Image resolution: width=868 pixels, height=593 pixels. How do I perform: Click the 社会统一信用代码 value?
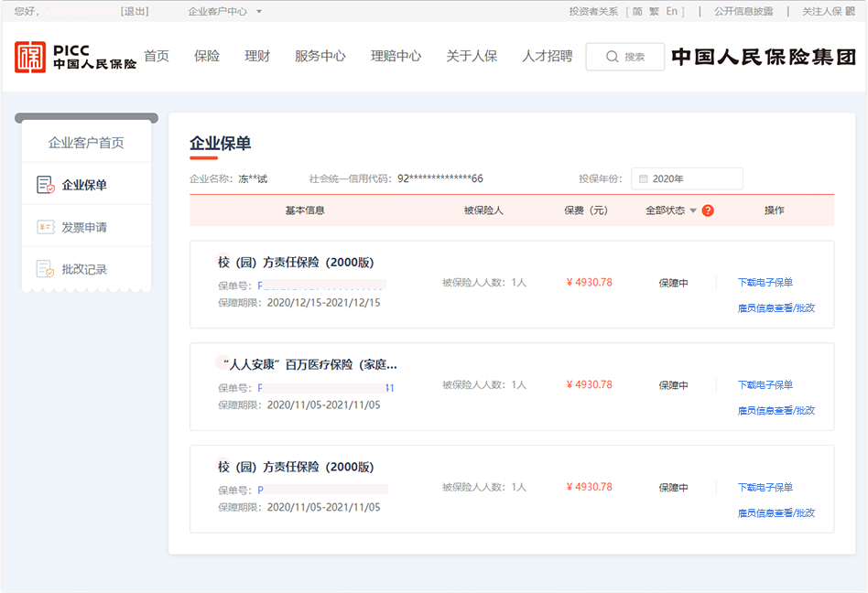(440, 178)
